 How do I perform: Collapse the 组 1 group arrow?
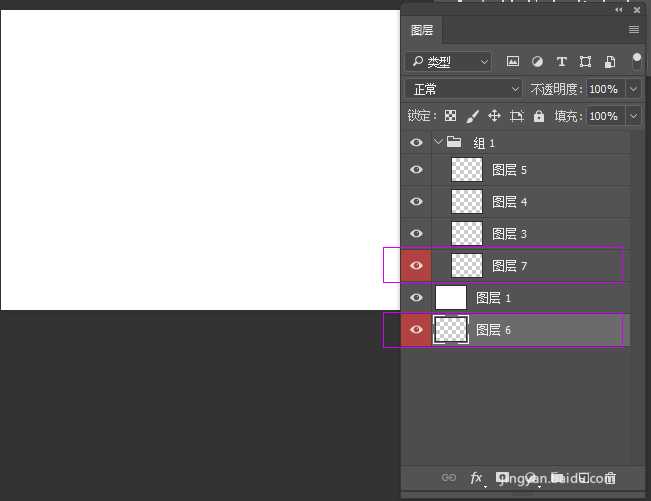click(438, 143)
